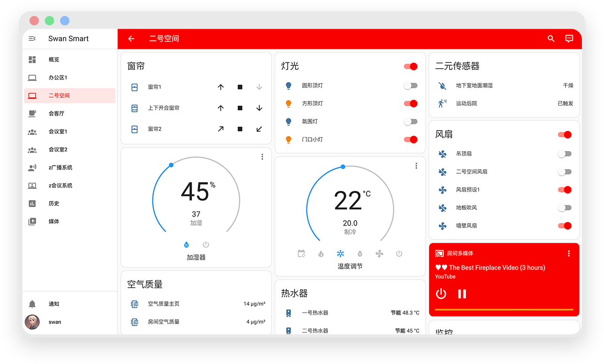This screenshot has height=364, width=604.
Task: Click the search icon in the header
Action: pos(551,39)
